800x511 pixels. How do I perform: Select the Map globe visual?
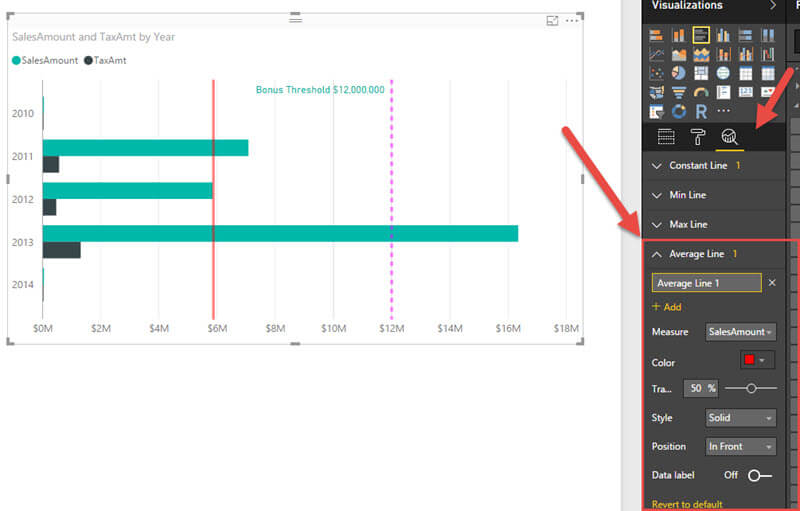tap(723, 73)
